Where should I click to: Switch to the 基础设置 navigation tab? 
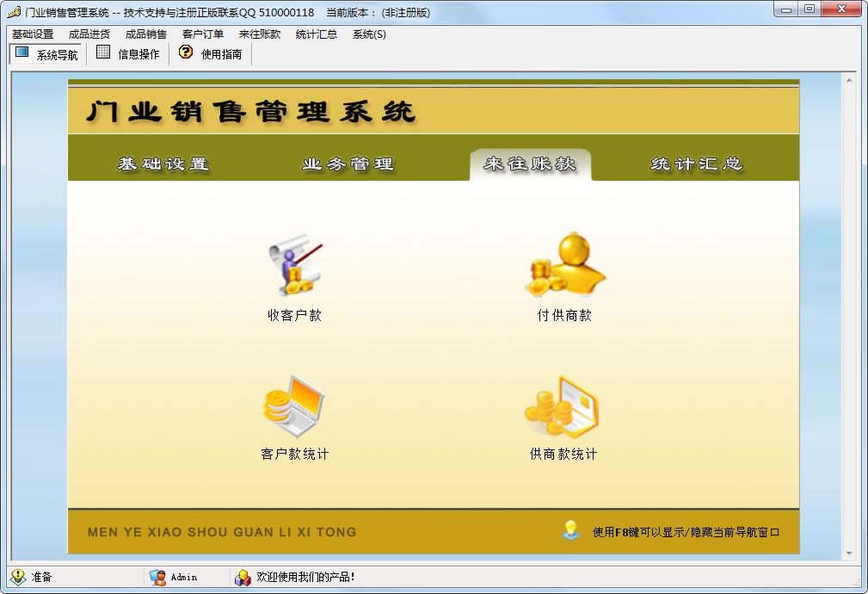[163, 164]
